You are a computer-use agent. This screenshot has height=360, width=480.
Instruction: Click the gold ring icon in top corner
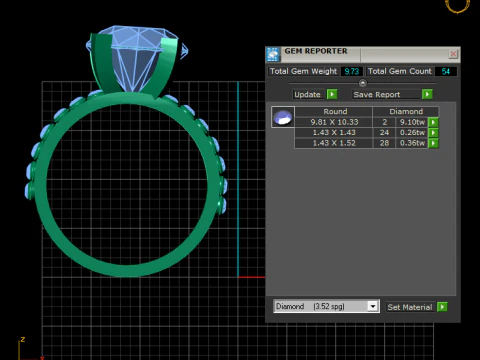(x=457, y=6)
